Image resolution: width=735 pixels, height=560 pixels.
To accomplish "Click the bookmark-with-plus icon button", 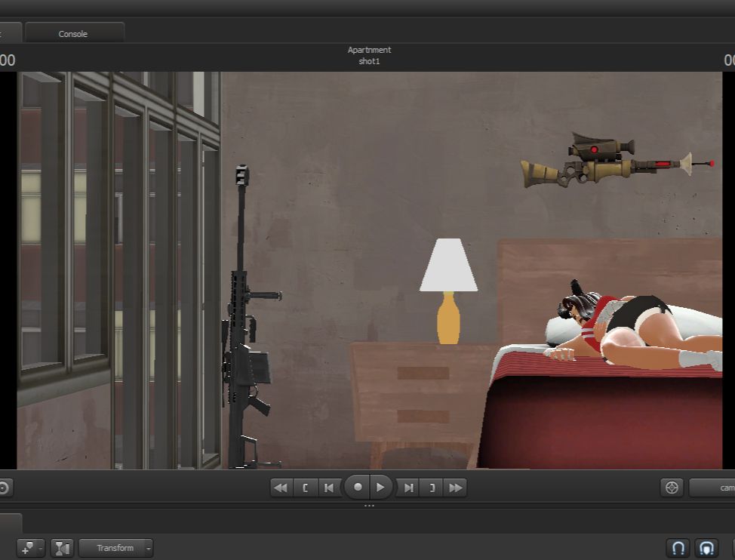I will (30, 548).
